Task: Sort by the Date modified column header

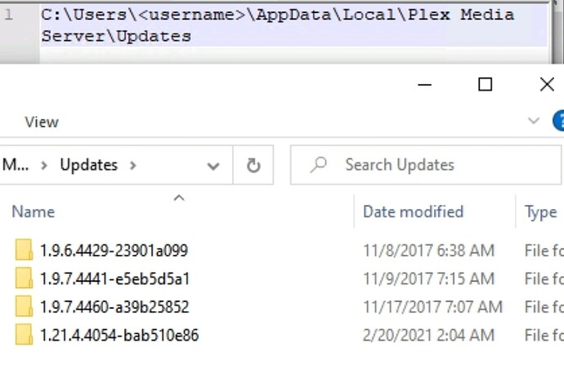Action: (413, 212)
